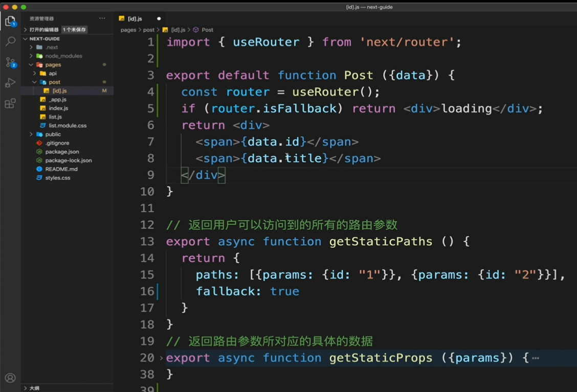Viewport: 577px width, 392px height.
Task: Open the Accounts menu icon
Action: [x=10, y=378]
